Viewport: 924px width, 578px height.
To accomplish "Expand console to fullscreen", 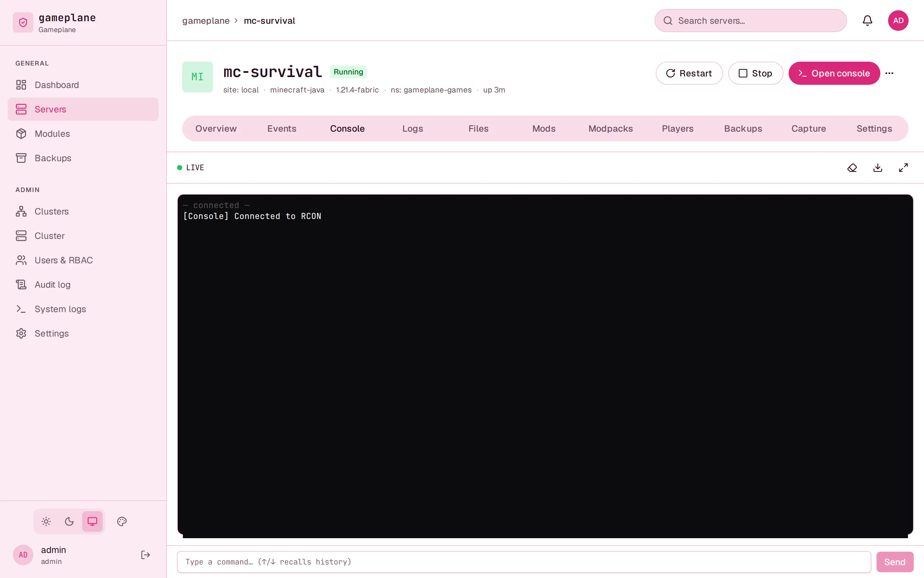I will pyautogui.click(x=903, y=167).
